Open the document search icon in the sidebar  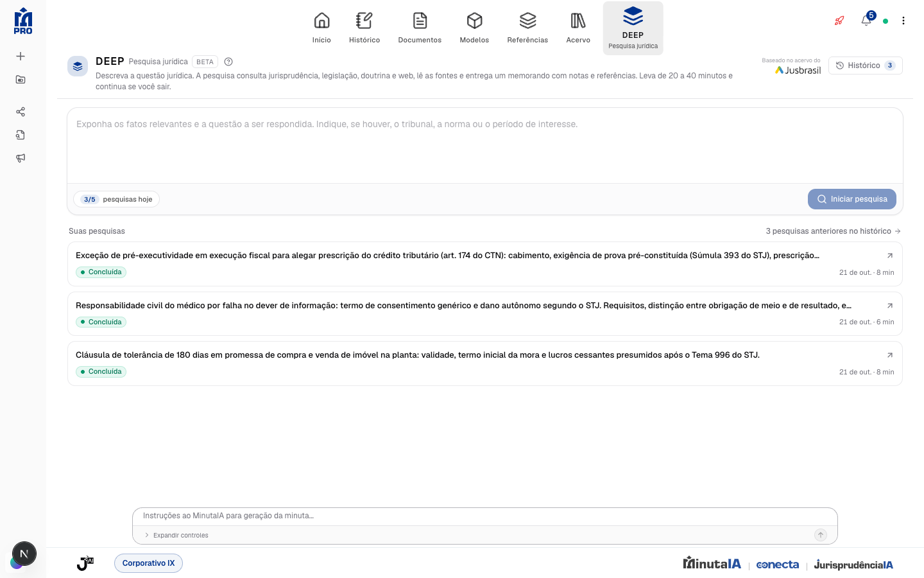(21, 135)
